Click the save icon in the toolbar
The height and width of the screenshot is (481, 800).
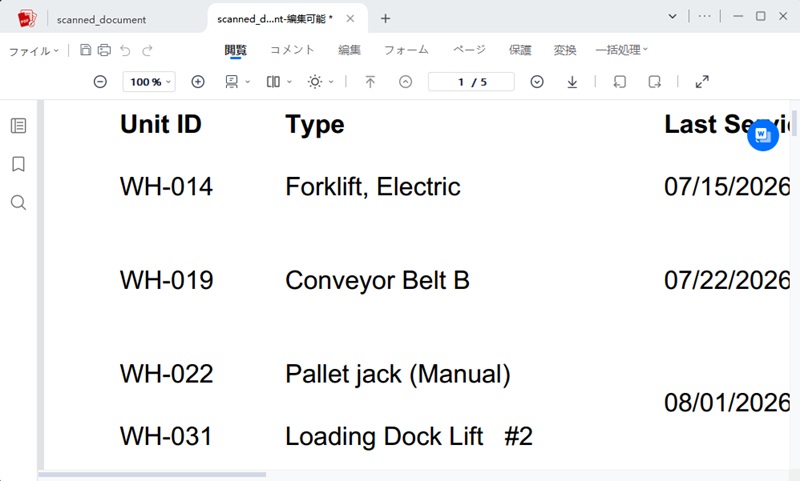click(x=86, y=50)
